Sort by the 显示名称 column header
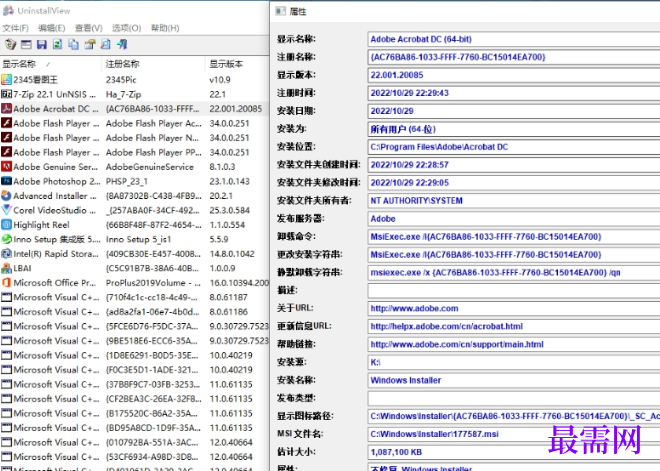660x471 pixels. pyautogui.click(x=51, y=64)
